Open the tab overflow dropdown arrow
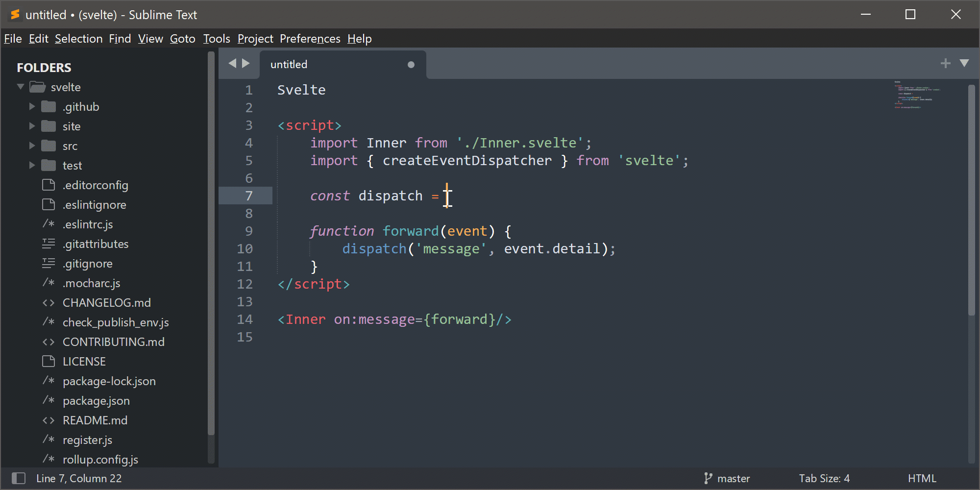980x490 pixels. [964, 63]
